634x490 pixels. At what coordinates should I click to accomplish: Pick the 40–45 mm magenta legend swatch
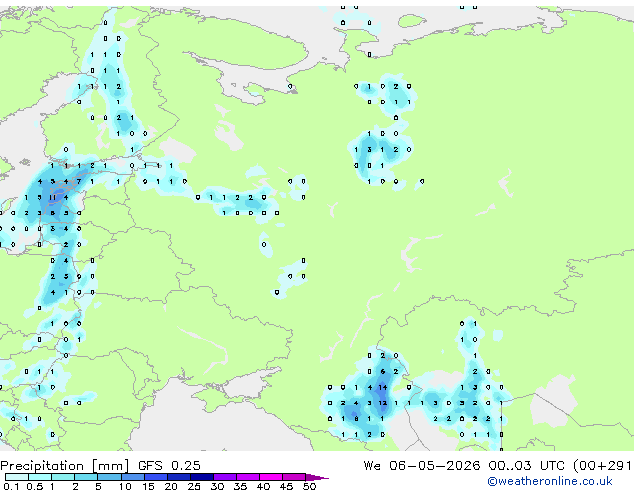click(271, 477)
